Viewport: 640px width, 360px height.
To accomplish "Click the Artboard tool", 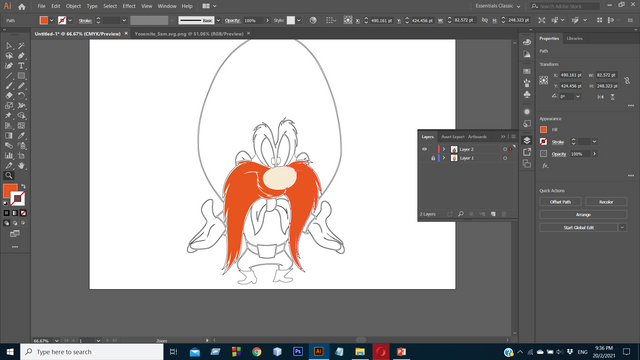I will pos(21,156).
